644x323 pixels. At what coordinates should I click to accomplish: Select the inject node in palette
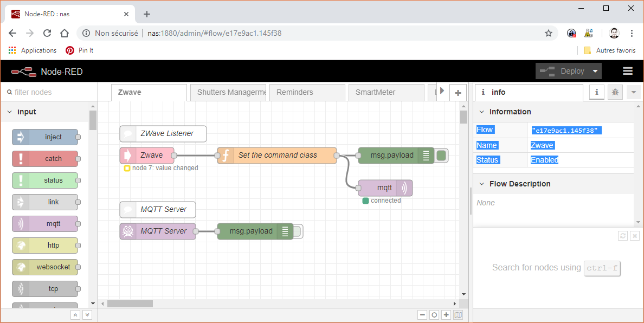pos(45,137)
